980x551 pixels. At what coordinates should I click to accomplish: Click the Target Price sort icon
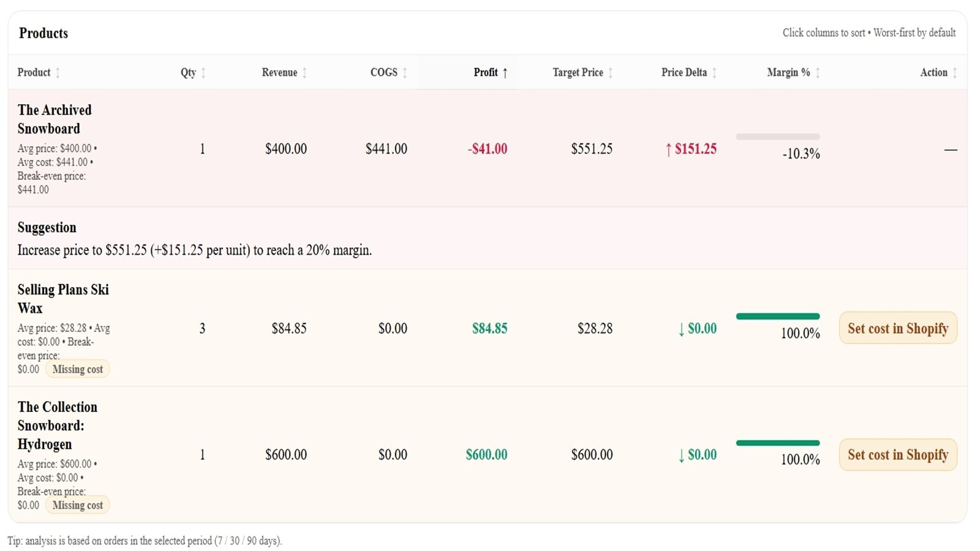coord(611,72)
